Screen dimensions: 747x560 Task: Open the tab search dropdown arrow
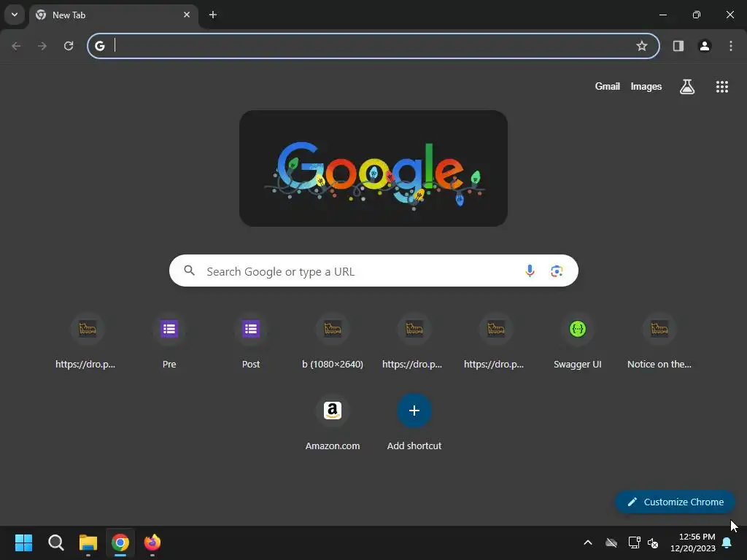pos(15,15)
